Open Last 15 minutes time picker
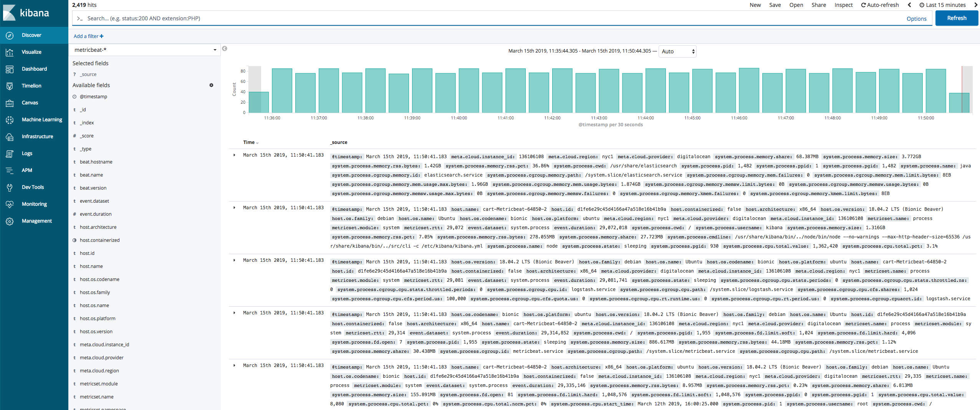The width and height of the screenshot is (980, 410). (942, 5)
